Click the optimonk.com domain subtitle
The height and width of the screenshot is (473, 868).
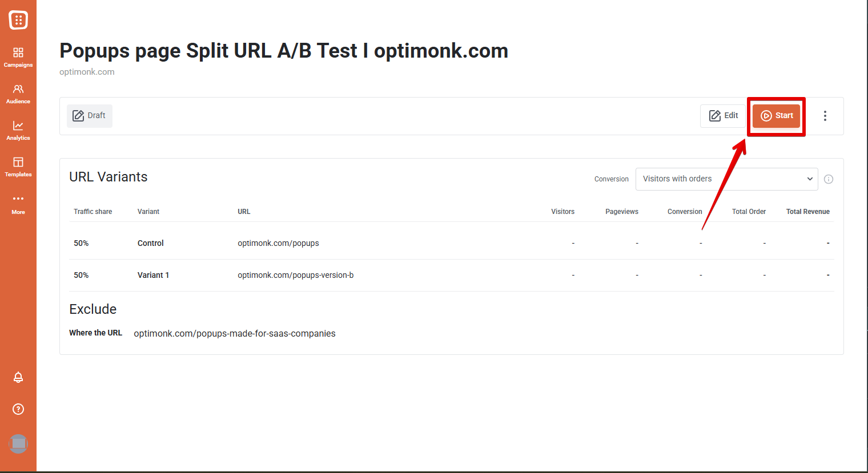(87, 72)
